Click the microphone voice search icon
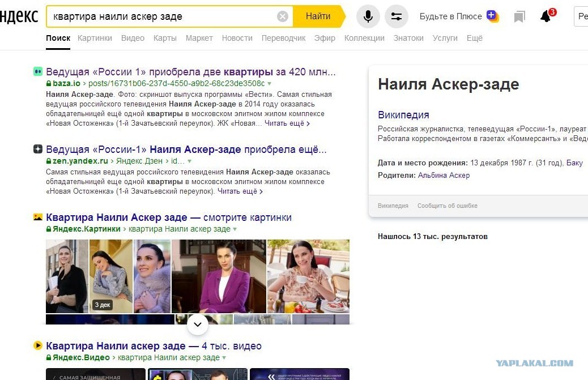Viewport: 588px width, 380px height. click(368, 16)
